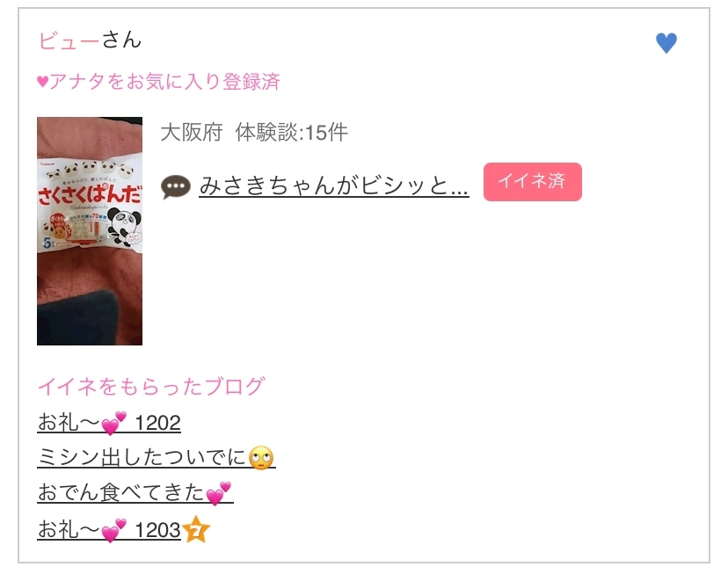Click the speech bubble comment icon

click(176, 187)
